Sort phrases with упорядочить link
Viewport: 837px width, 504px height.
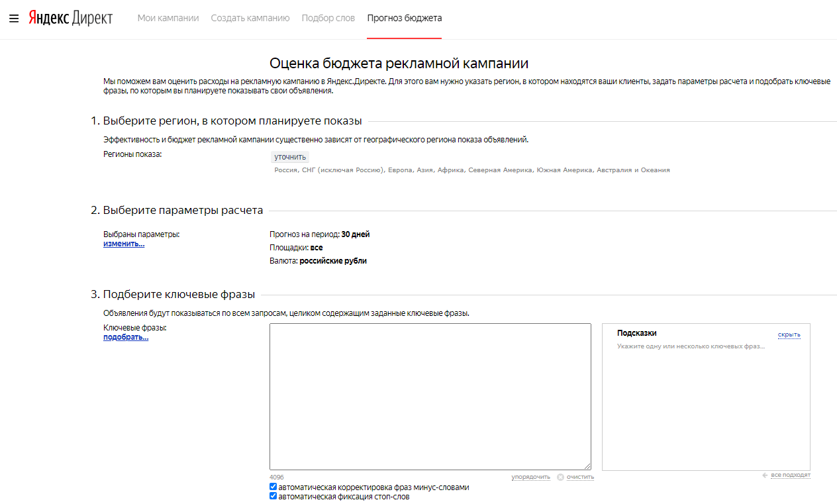click(530, 477)
